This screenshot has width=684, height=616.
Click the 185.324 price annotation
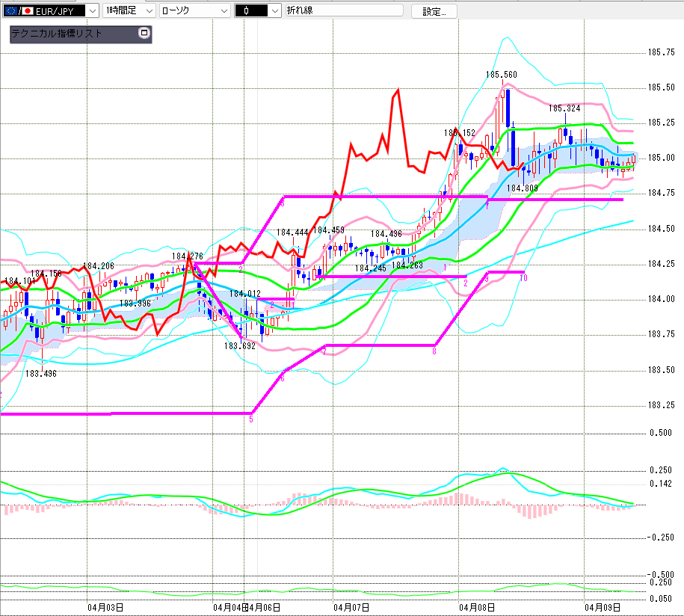564,108
